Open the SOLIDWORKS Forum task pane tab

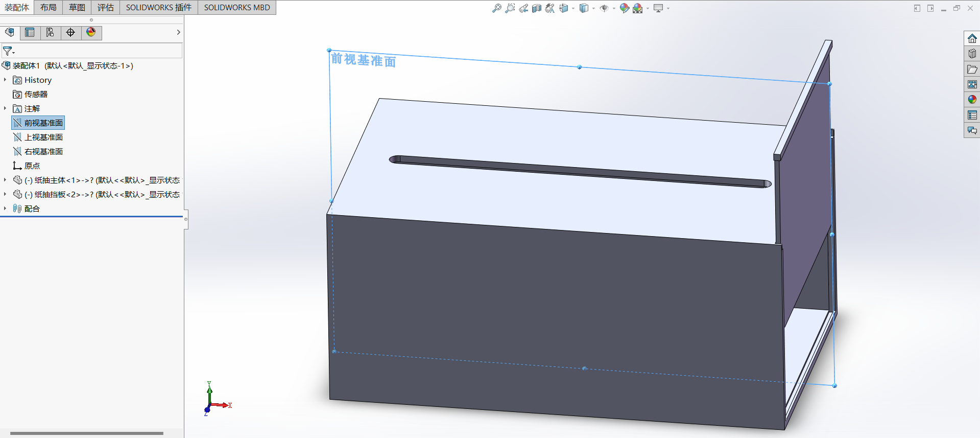[972, 130]
